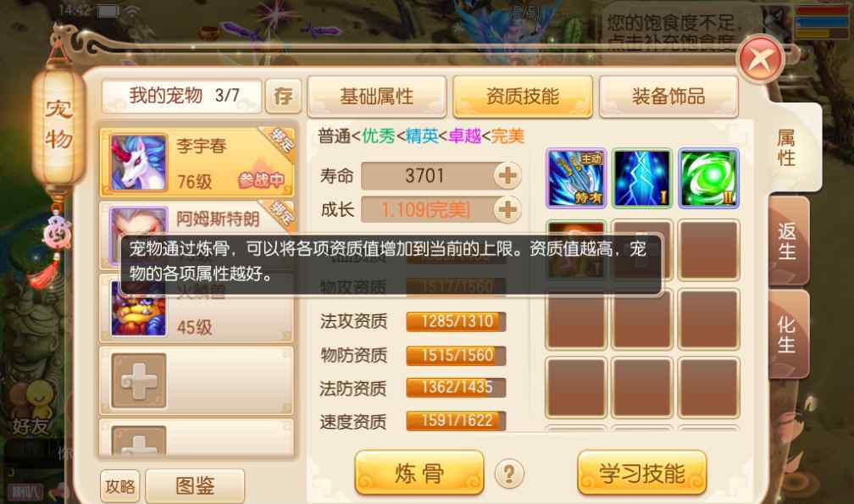Click the 学习技能 button
Screen dimensions: 854x504
(x=641, y=473)
